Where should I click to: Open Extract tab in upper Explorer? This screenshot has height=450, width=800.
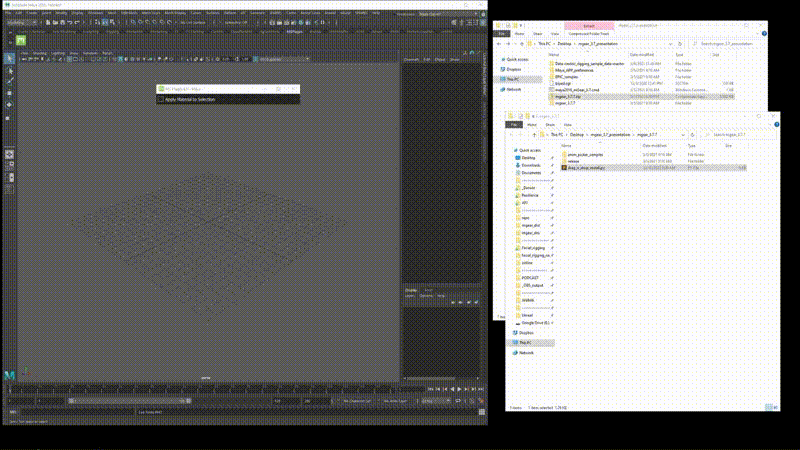(589, 26)
